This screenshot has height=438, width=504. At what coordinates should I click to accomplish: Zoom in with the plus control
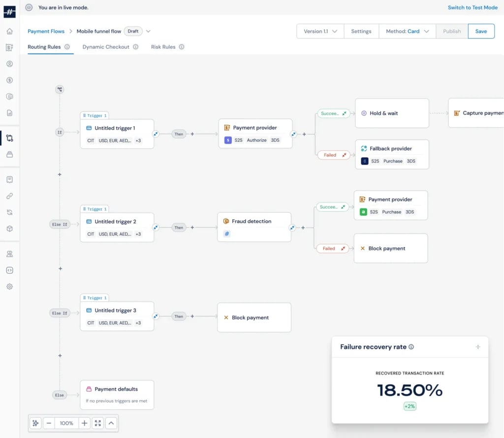click(84, 423)
